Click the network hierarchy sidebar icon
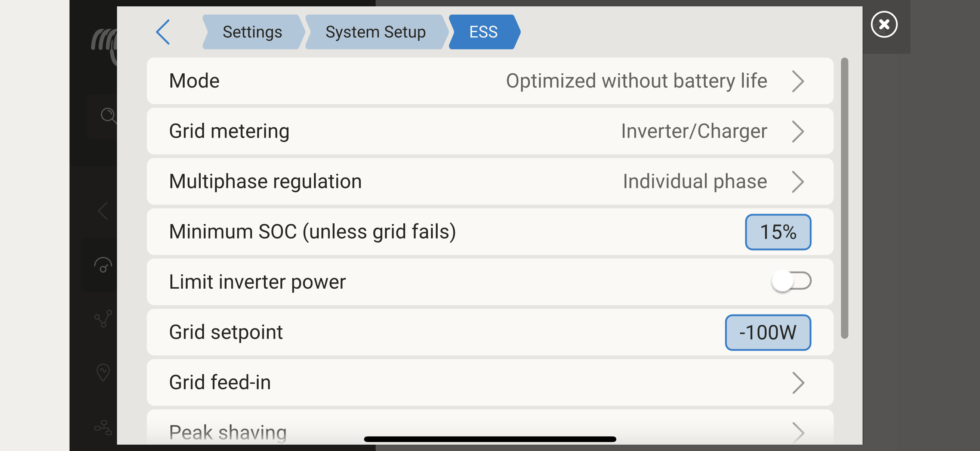 pos(103,428)
